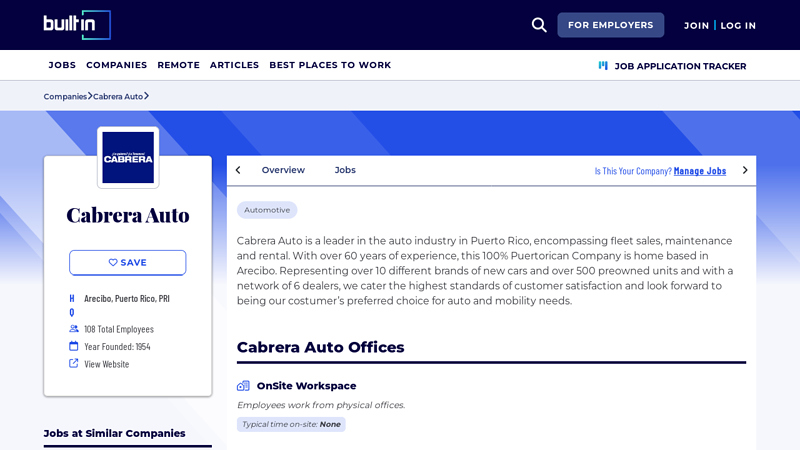800x450 pixels.
Task: Open the JOB APPLICATION TRACKER link
Action: 680,66
